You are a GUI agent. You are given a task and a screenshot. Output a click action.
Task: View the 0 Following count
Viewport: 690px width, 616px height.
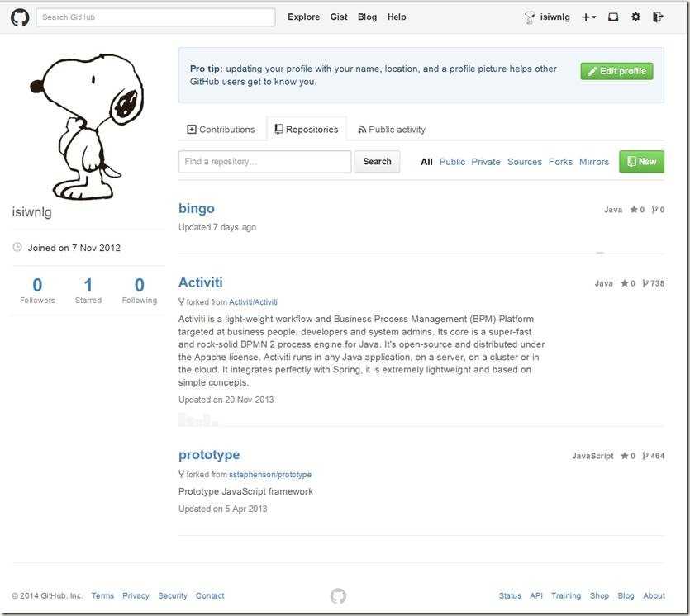[x=140, y=291]
